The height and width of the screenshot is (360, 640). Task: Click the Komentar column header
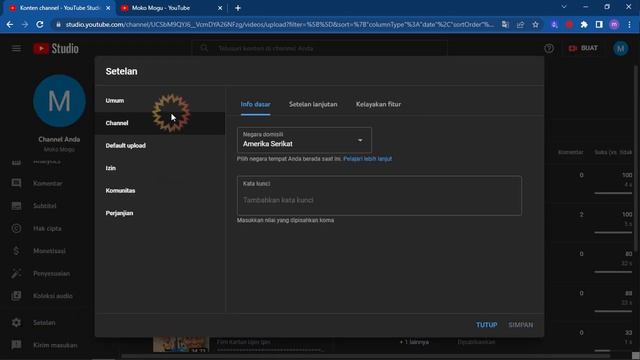tap(570, 152)
